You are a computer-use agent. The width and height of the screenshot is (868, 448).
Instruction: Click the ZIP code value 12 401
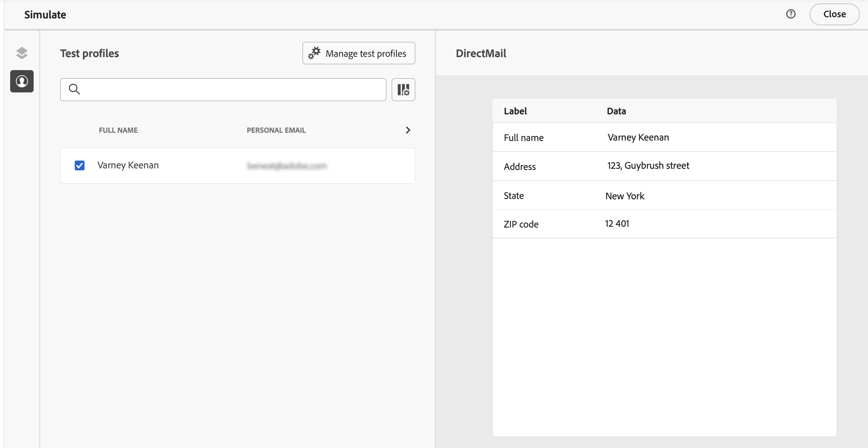tap(617, 224)
